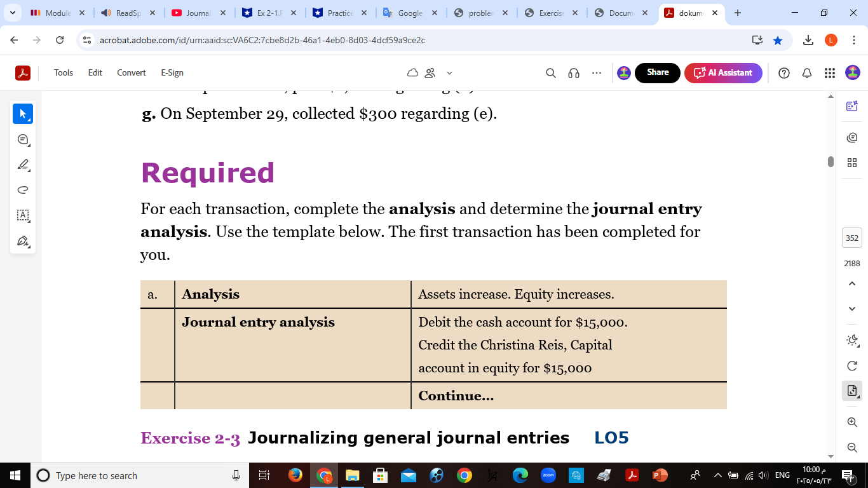Switch to the Practice browser tab

[340, 13]
